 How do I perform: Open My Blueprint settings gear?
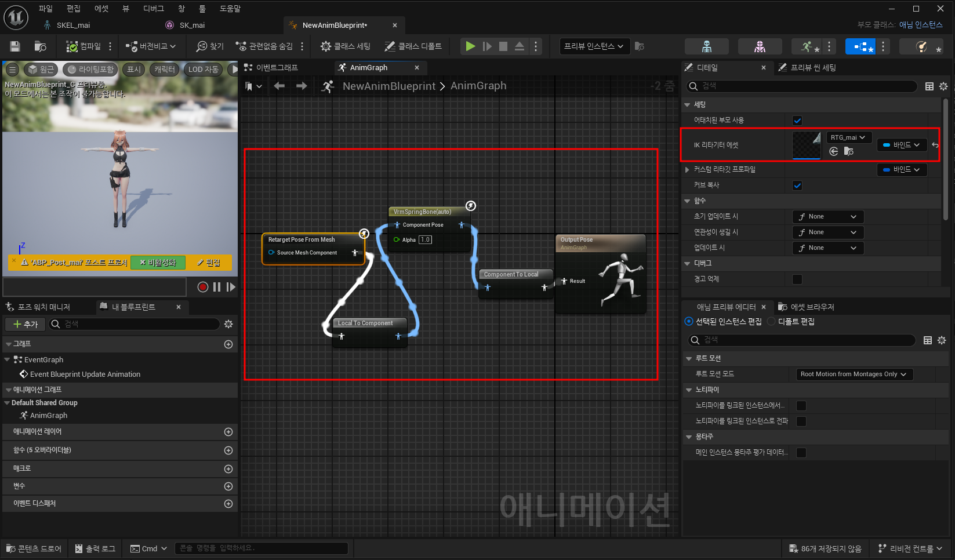click(x=228, y=324)
